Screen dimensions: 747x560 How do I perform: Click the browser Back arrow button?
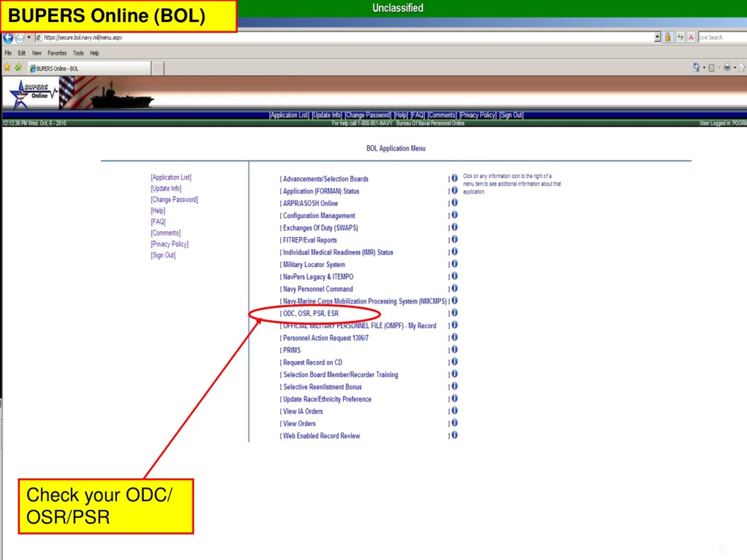8,38
